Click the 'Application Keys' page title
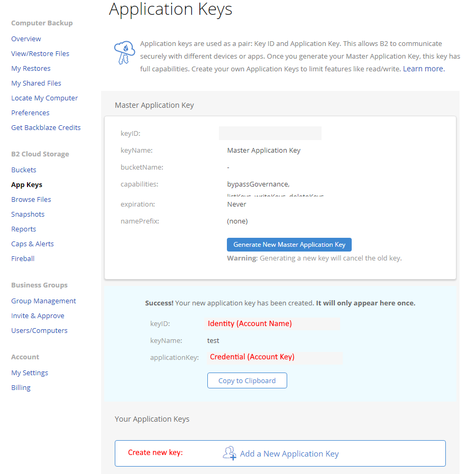 coord(171,9)
